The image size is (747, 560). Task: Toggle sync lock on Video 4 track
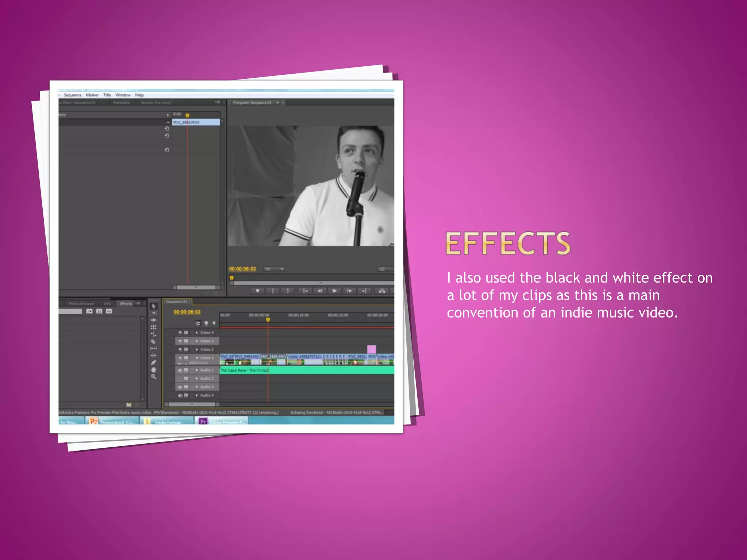pyautogui.click(x=186, y=332)
